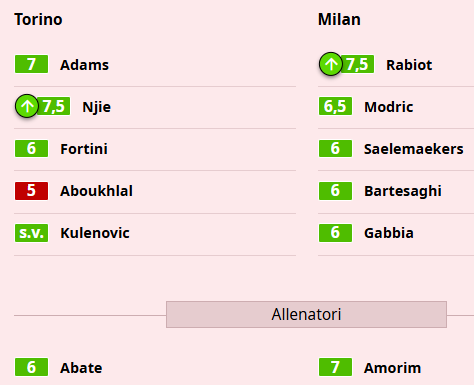Click Rabiot's 7,5 rating badge
Viewport: 474px width, 385px height.
click(357, 64)
